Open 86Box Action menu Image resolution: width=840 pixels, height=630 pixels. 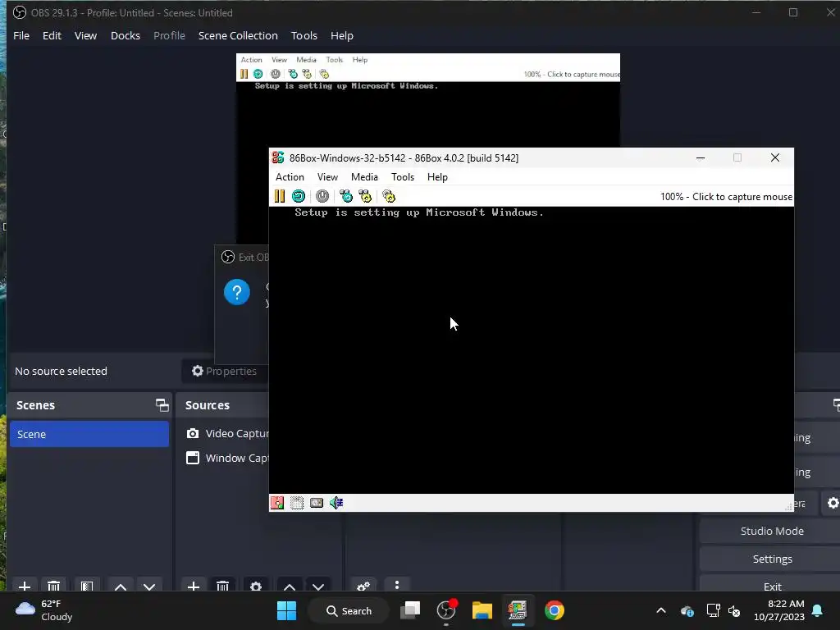290,177
